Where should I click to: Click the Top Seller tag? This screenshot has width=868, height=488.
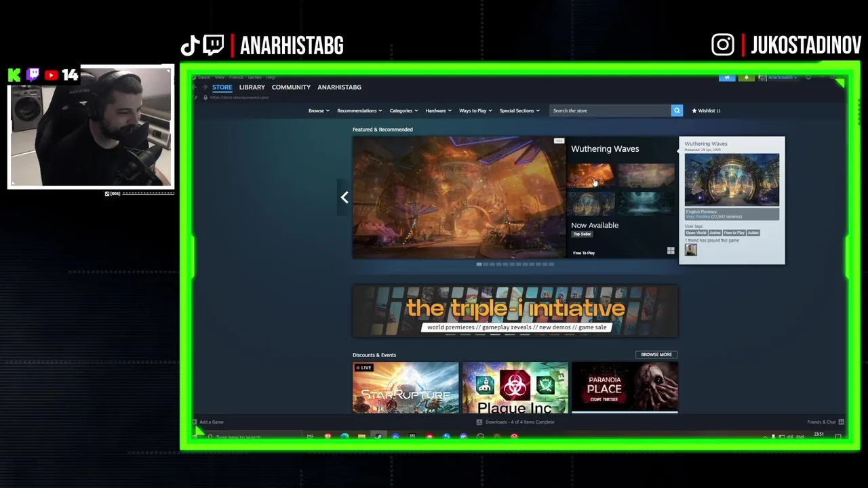(583, 234)
